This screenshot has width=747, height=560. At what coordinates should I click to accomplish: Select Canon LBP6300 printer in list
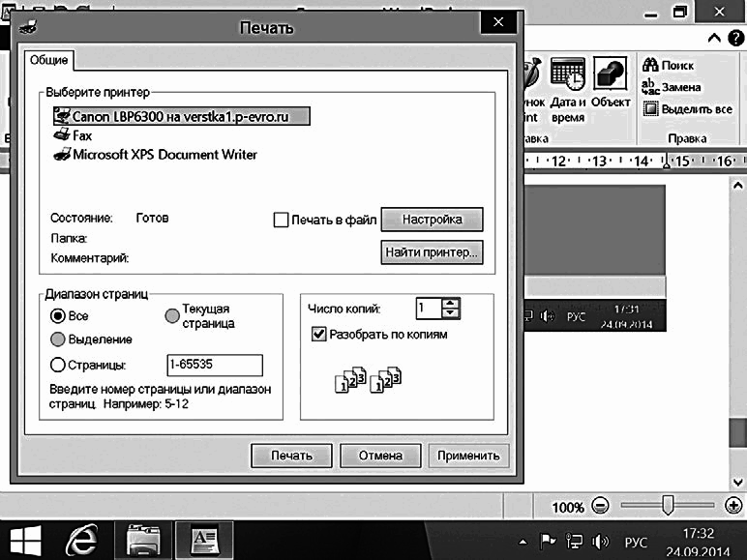tap(182, 116)
